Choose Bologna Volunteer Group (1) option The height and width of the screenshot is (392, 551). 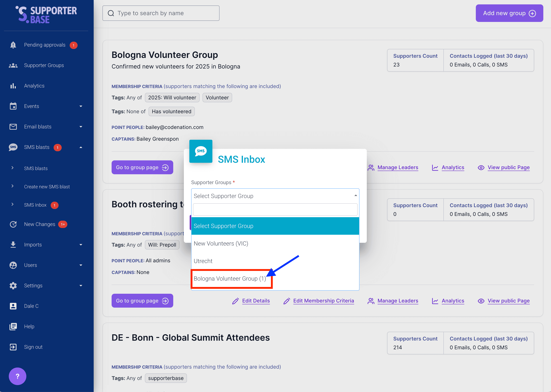click(230, 279)
